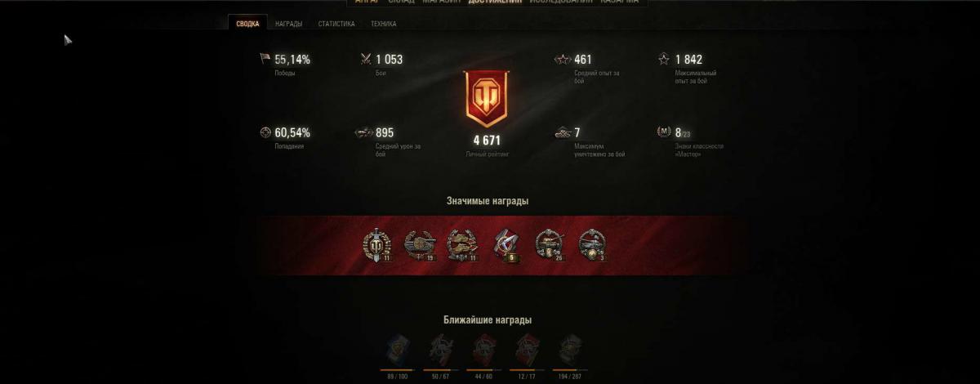This screenshot has width=980, height=384.
Task: Click the Достижения top menu item
Action: click(x=495, y=2)
